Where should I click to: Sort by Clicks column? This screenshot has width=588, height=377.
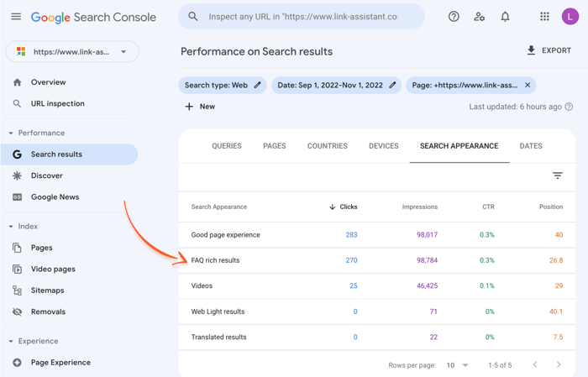(343, 207)
